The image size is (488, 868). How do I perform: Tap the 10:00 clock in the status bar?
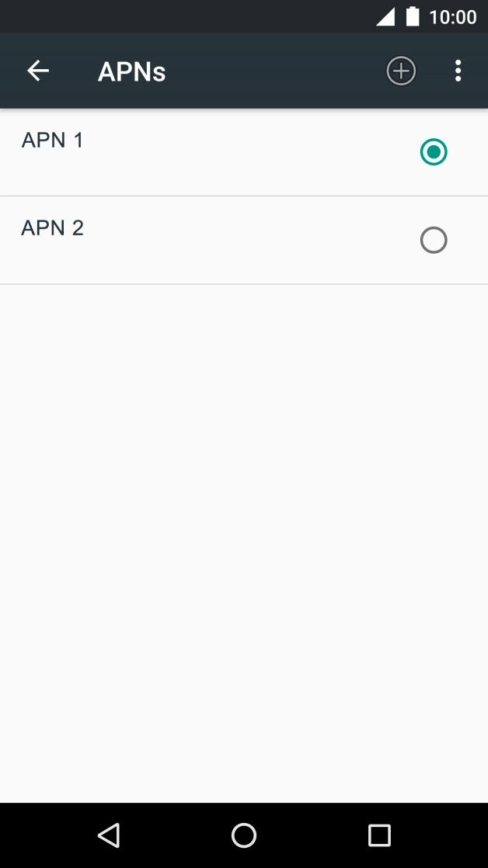pos(453,17)
